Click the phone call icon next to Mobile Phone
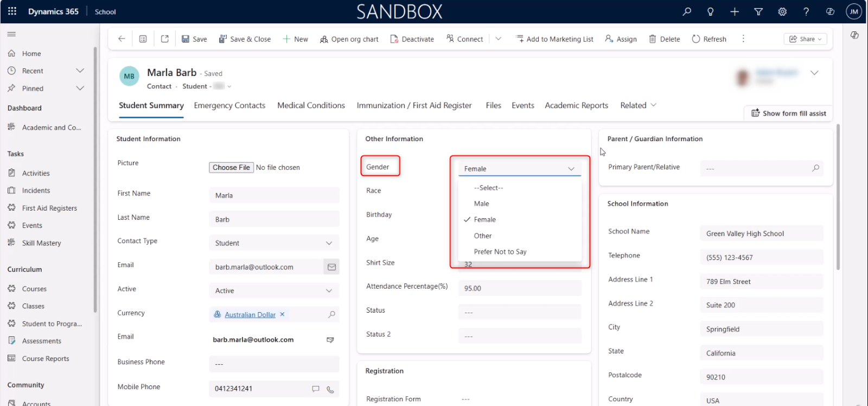 (330, 389)
